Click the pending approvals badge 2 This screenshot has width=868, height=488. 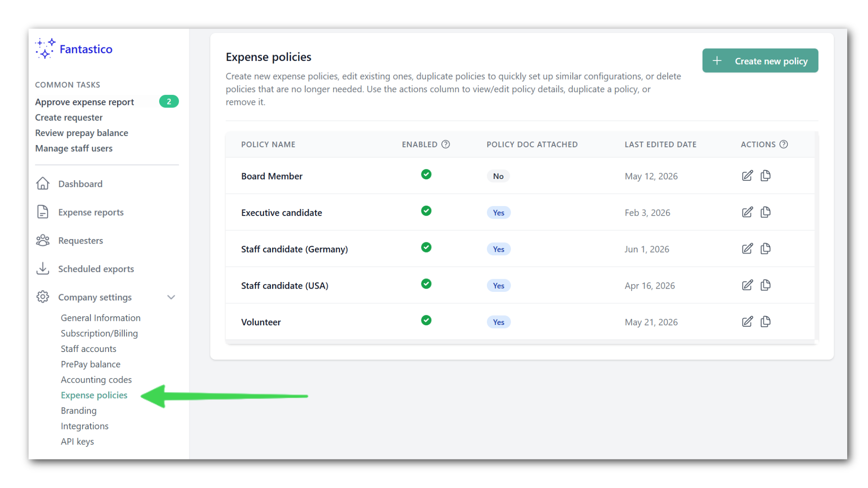(169, 102)
